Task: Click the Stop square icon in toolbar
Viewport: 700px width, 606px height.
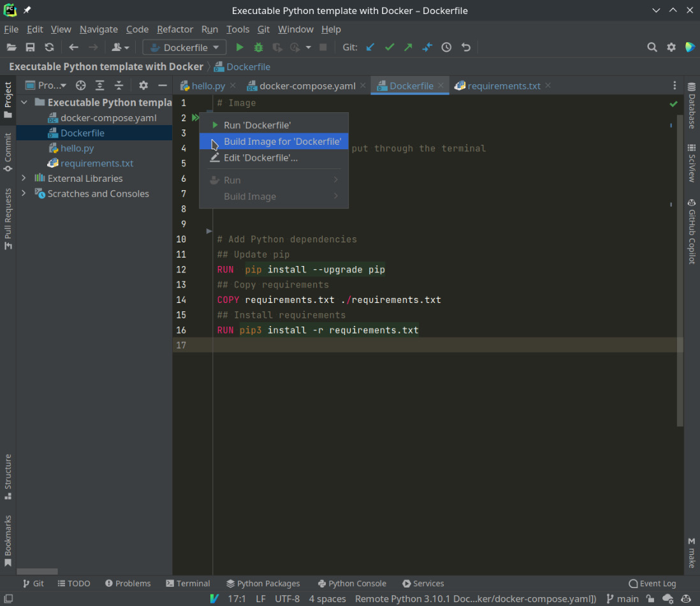Action: 323,47
